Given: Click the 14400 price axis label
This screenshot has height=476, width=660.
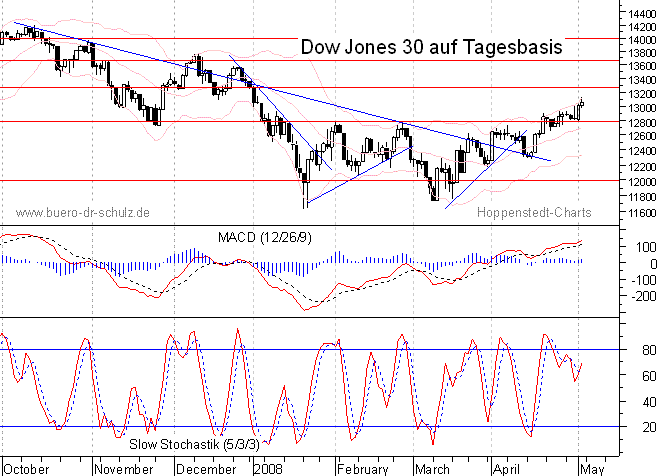Looking at the screenshot, I should point(642,14).
